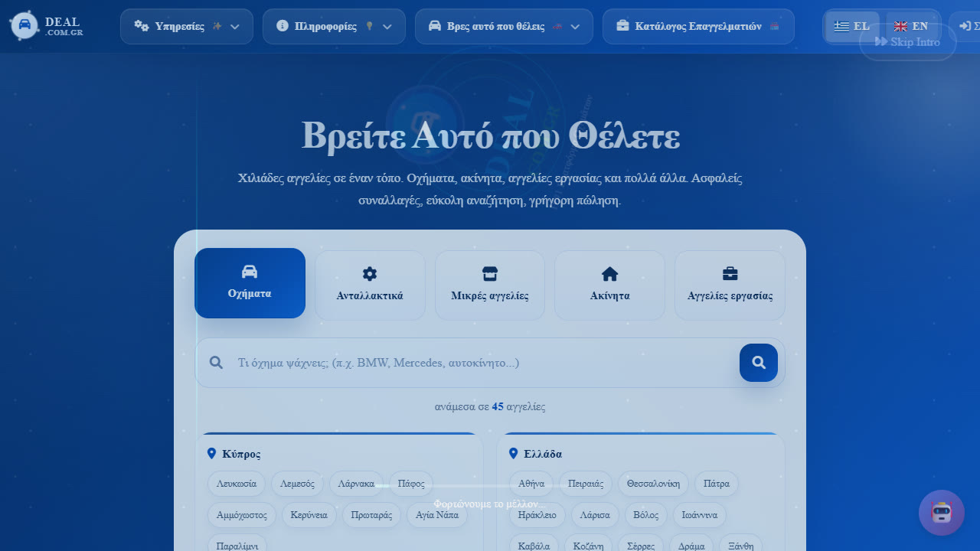The image size is (980, 551).
Task: Filter by Πρωταράς location chip
Action: (x=371, y=515)
